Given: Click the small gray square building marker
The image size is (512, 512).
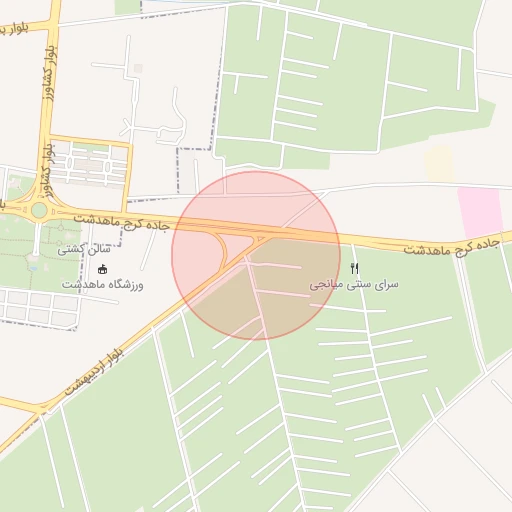Looking at the screenshot, I should click(x=138, y=69).
